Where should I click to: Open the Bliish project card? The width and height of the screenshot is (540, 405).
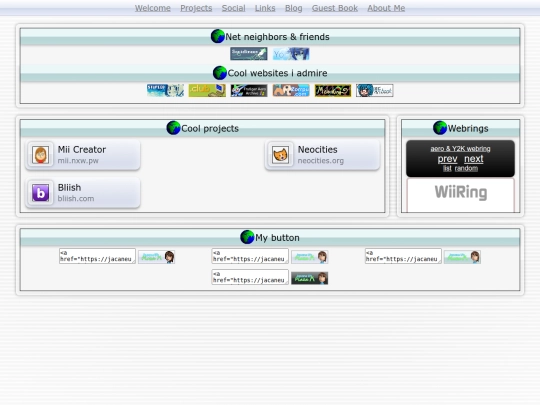tap(83, 193)
